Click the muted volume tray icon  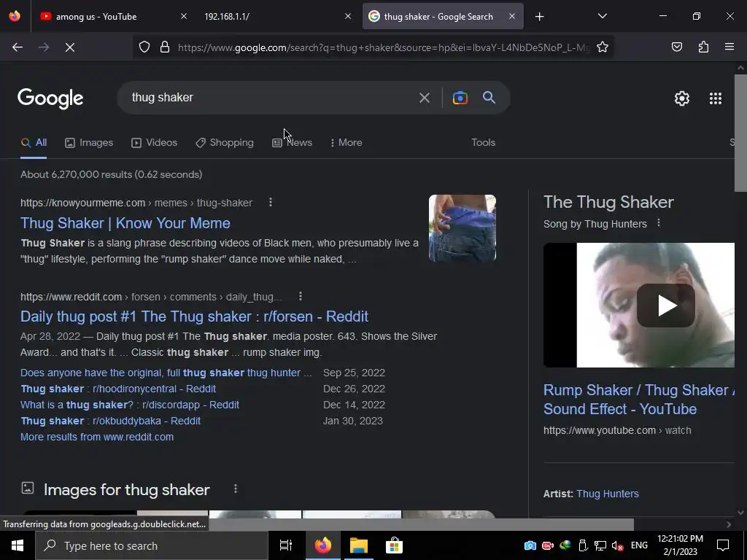click(x=617, y=545)
